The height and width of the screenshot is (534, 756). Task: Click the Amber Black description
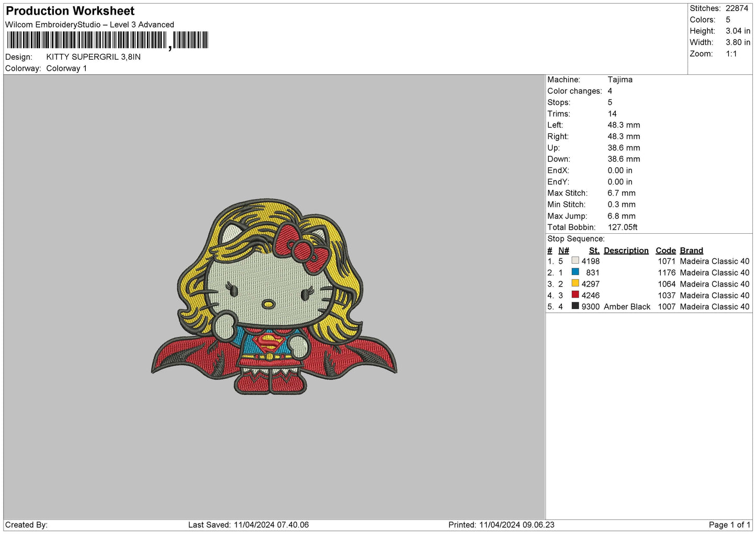coord(627,307)
